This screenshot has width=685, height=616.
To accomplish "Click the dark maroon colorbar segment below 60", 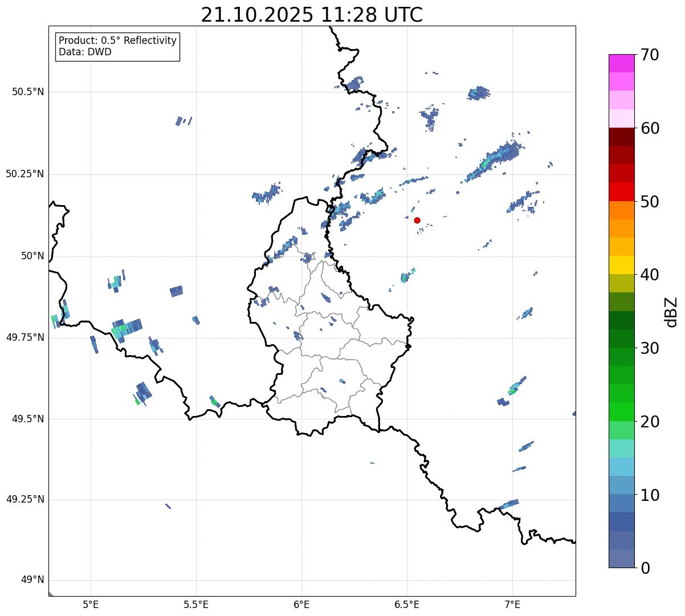I will click(x=621, y=137).
